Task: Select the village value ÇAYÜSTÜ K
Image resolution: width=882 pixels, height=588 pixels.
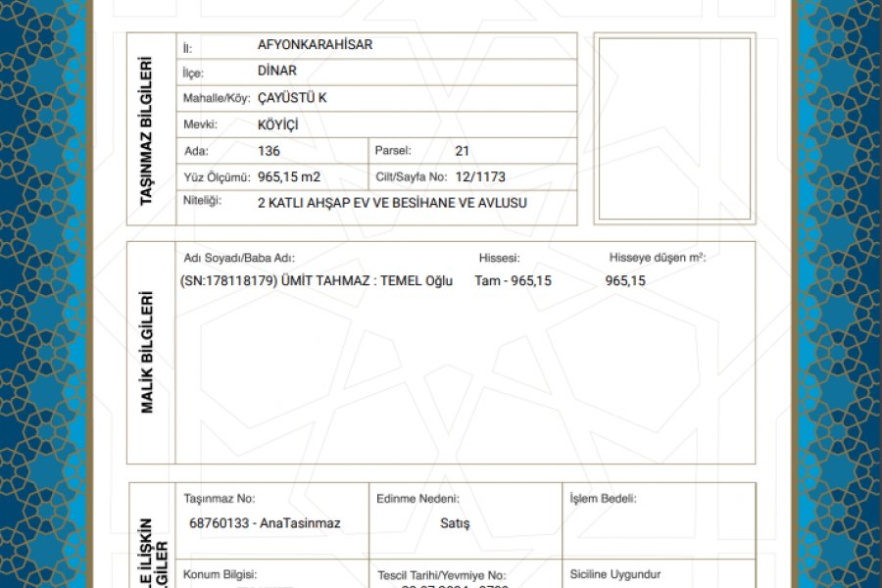Action: point(292,98)
